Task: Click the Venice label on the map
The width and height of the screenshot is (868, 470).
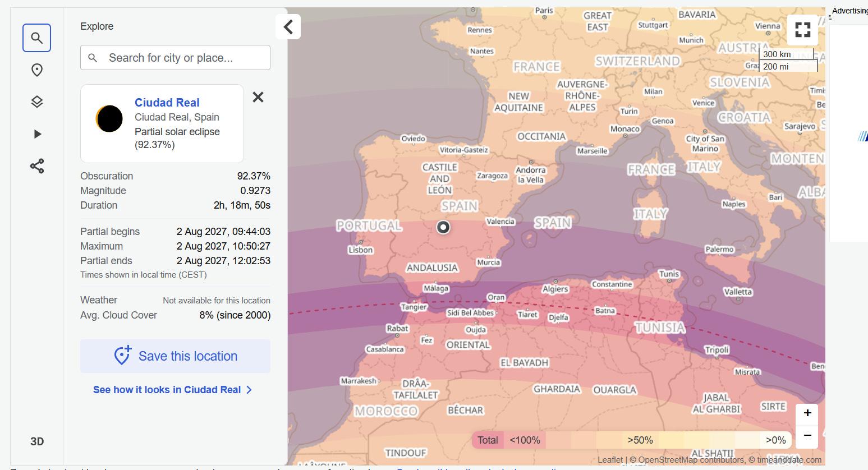Action: [x=704, y=103]
